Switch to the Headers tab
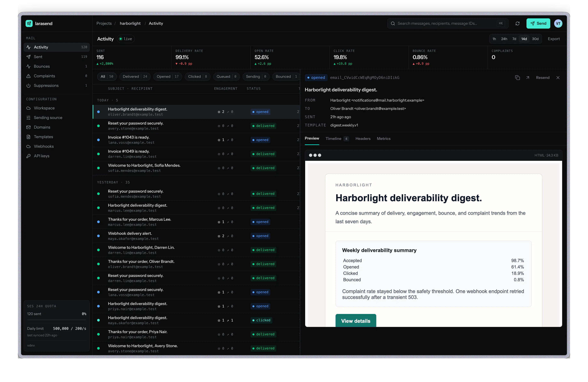Viewport: 588px width, 382px height. point(363,138)
